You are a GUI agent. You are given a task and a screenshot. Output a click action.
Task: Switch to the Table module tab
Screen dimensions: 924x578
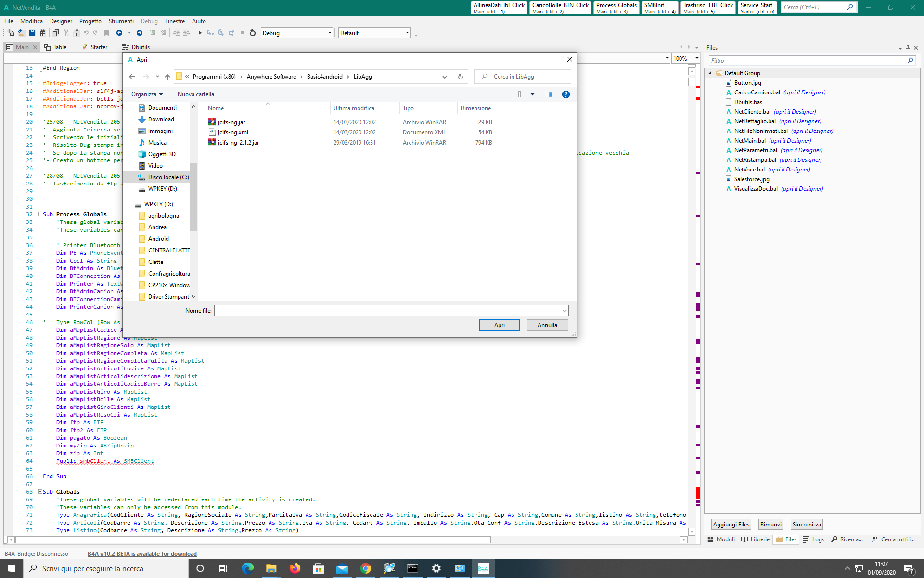coord(55,47)
